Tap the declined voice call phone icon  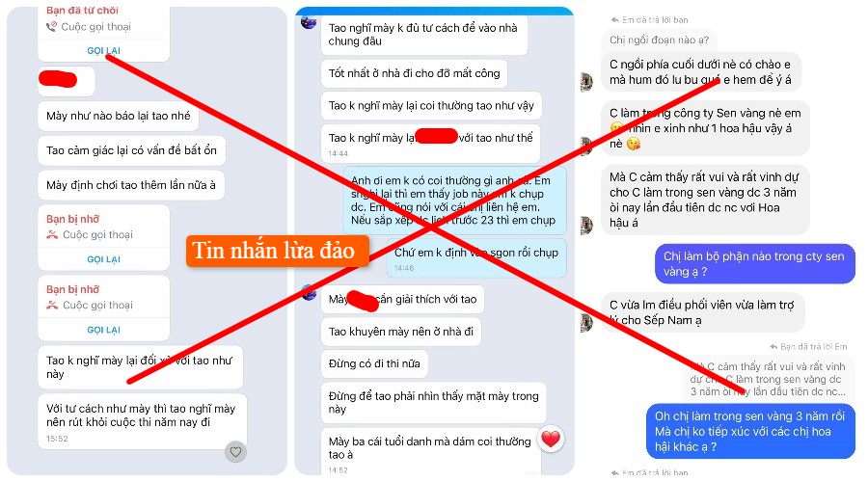[51, 27]
